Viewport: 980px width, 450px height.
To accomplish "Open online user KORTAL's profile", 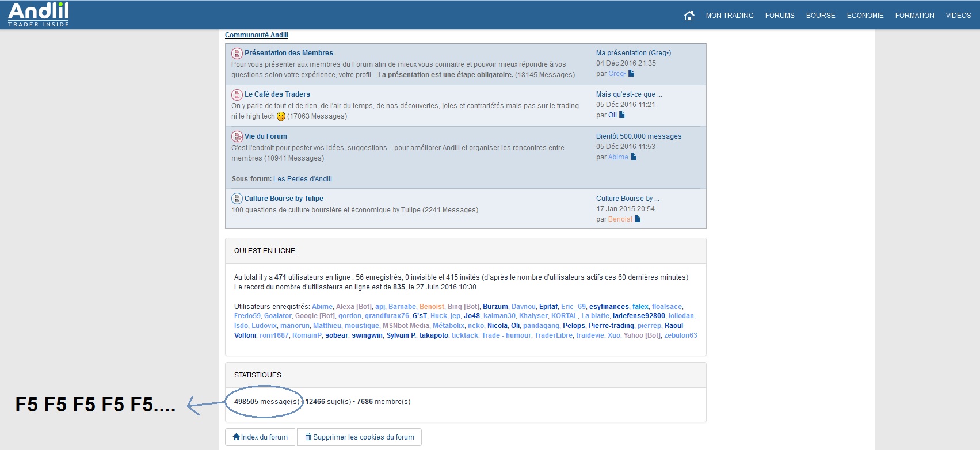I will 565,316.
